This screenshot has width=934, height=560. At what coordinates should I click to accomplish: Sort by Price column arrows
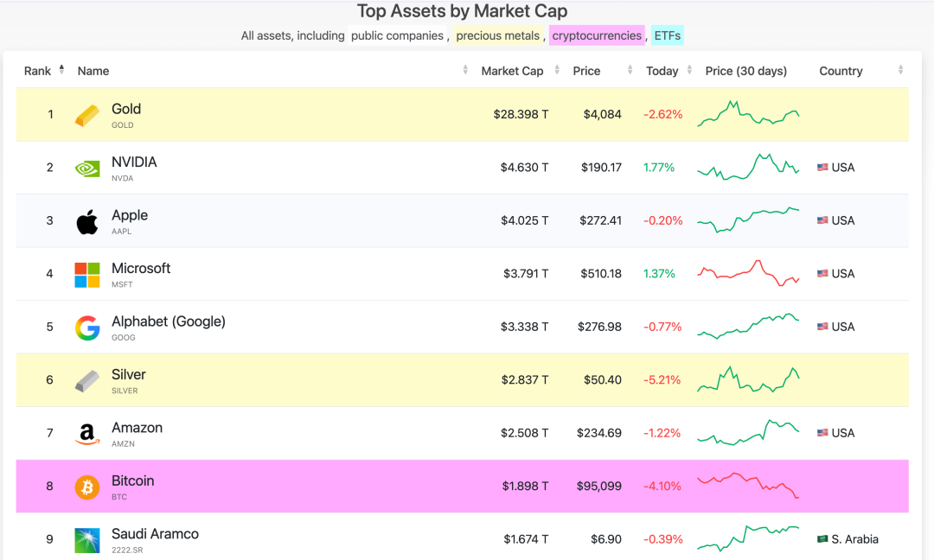630,70
